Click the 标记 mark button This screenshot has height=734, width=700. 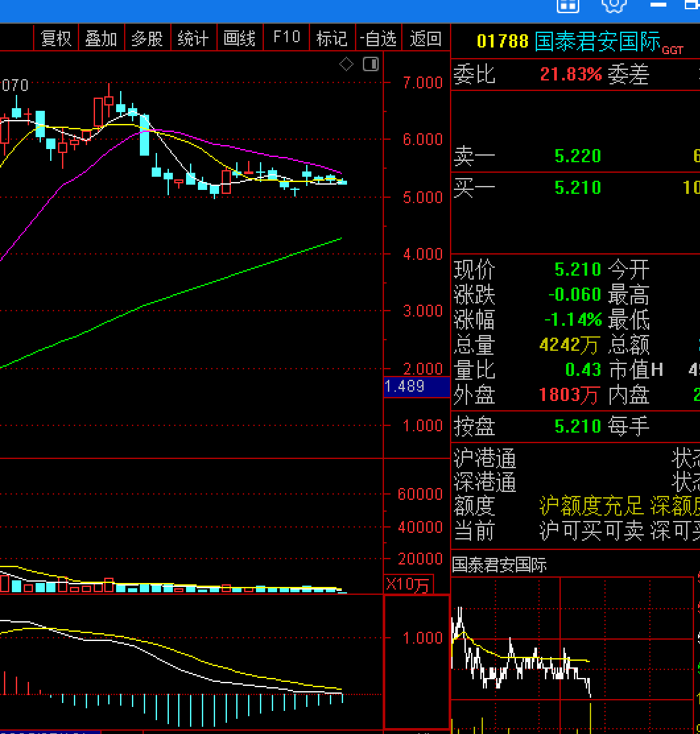pyautogui.click(x=332, y=38)
